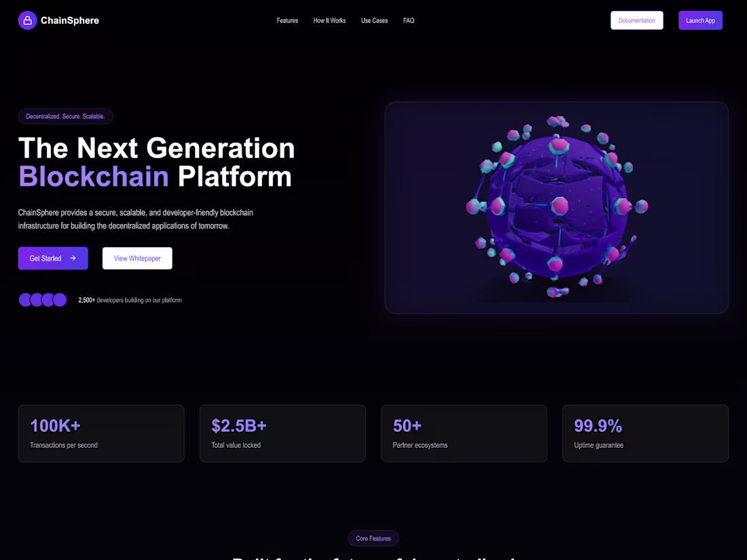
Task: Click the 3D blockchain sphere illustration
Action: [557, 207]
